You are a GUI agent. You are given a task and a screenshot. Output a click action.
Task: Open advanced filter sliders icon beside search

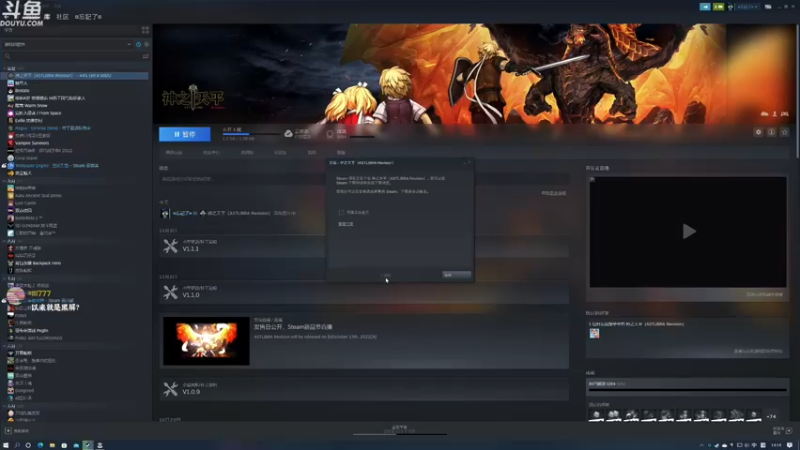145,56
